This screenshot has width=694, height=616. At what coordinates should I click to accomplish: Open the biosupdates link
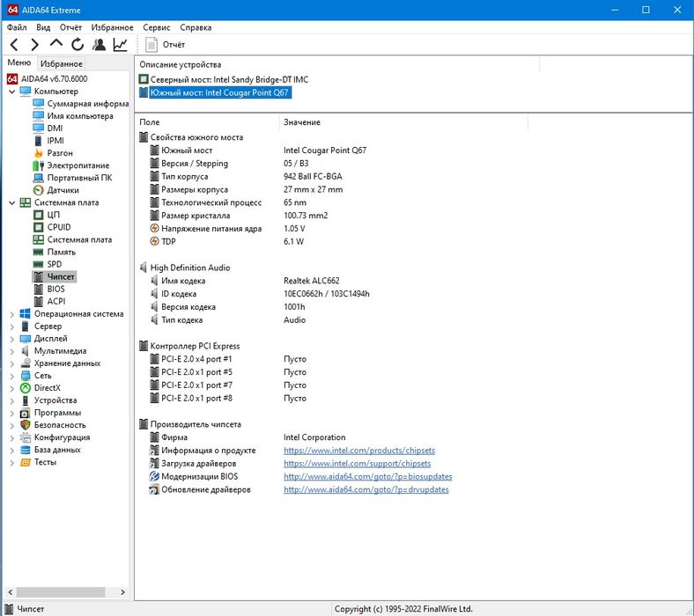(x=367, y=476)
